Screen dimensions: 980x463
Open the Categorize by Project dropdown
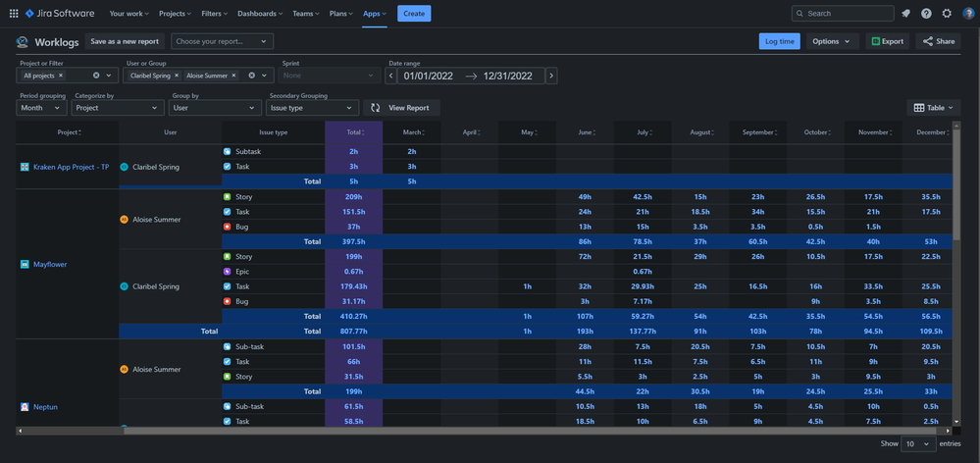click(118, 108)
